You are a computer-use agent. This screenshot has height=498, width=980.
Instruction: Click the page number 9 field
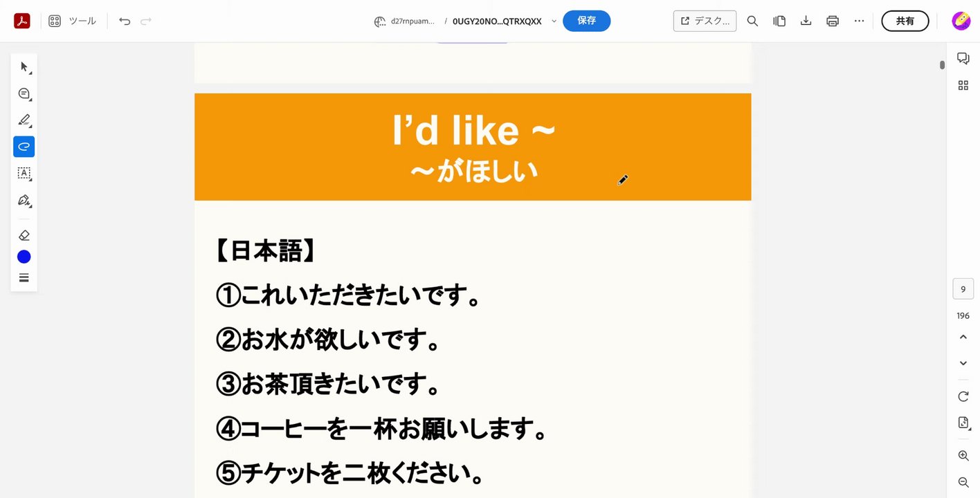coord(963,289)
